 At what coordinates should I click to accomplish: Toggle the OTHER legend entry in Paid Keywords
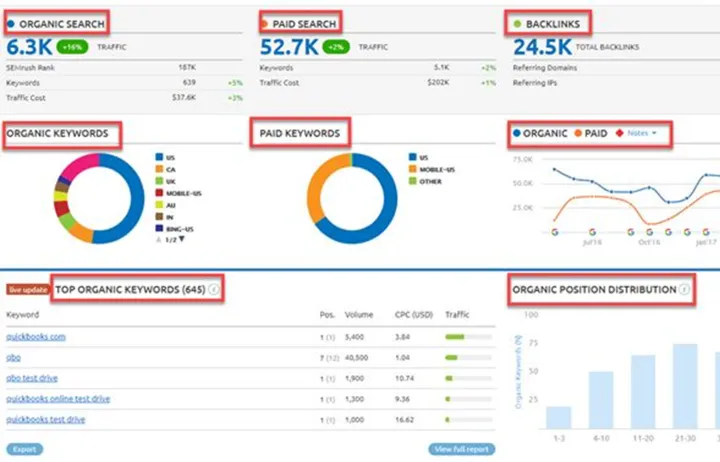(425, 181)
